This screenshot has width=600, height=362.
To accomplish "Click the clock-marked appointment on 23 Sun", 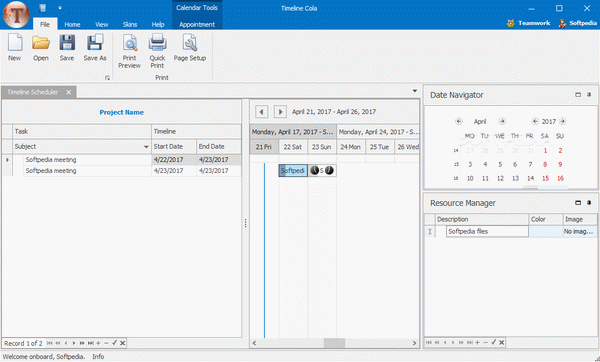I will 322,171.
